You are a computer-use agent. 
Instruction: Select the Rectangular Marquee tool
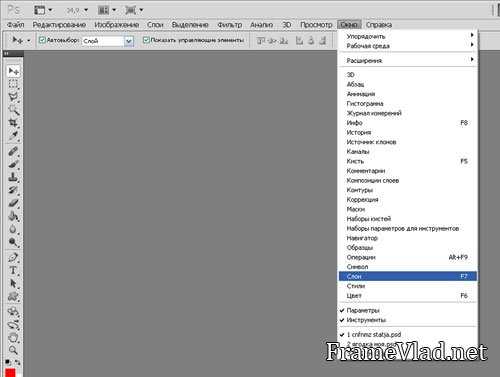click(x=13, y=84)
